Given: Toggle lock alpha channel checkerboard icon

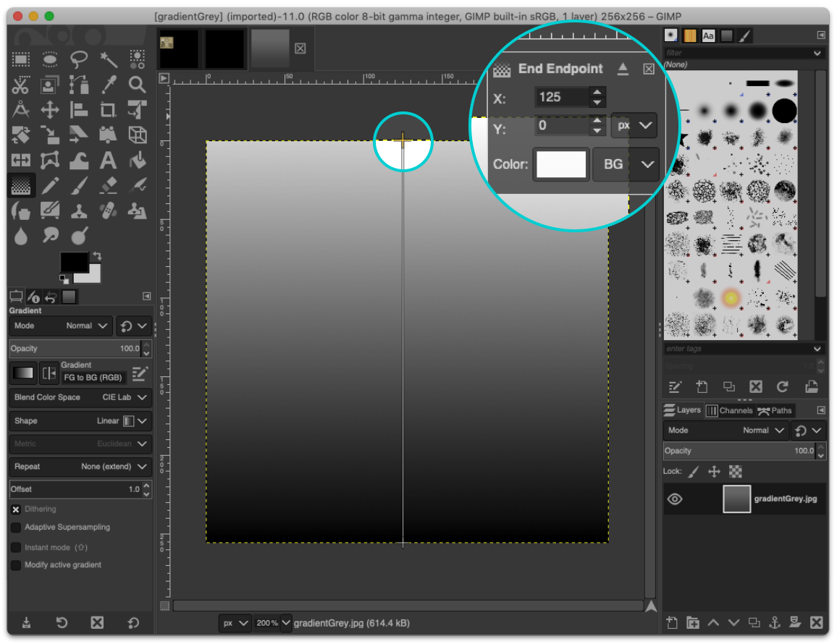Looking at the screenshot, I should 736,472.
